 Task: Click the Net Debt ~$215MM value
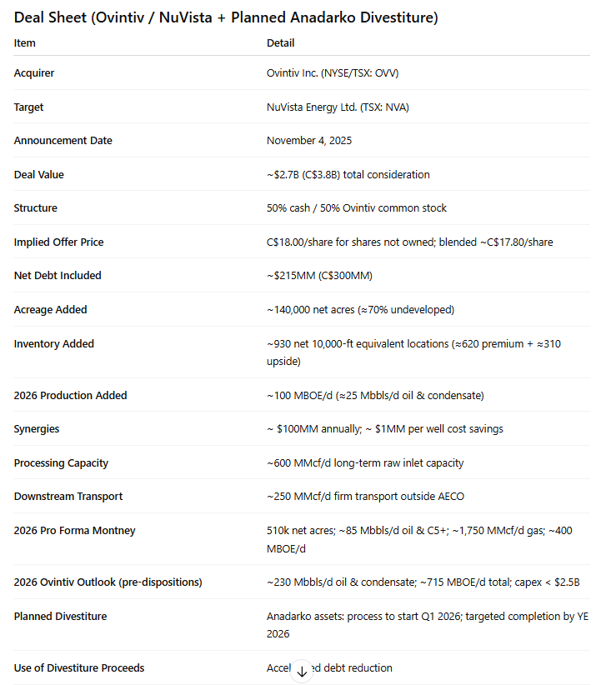pyautogui.click(x=319, y=275)
